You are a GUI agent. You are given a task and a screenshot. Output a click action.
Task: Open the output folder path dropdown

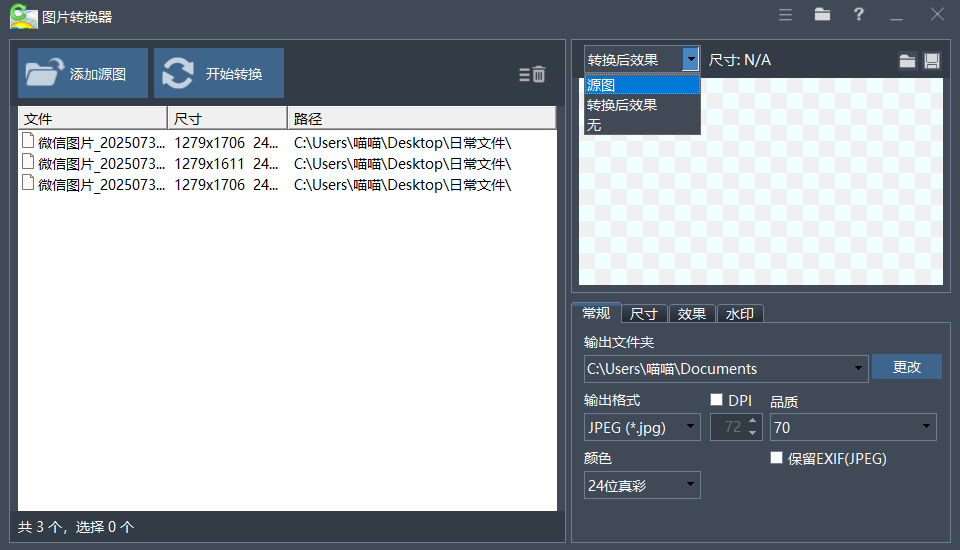pyautogui.click(x=726, y=369)
